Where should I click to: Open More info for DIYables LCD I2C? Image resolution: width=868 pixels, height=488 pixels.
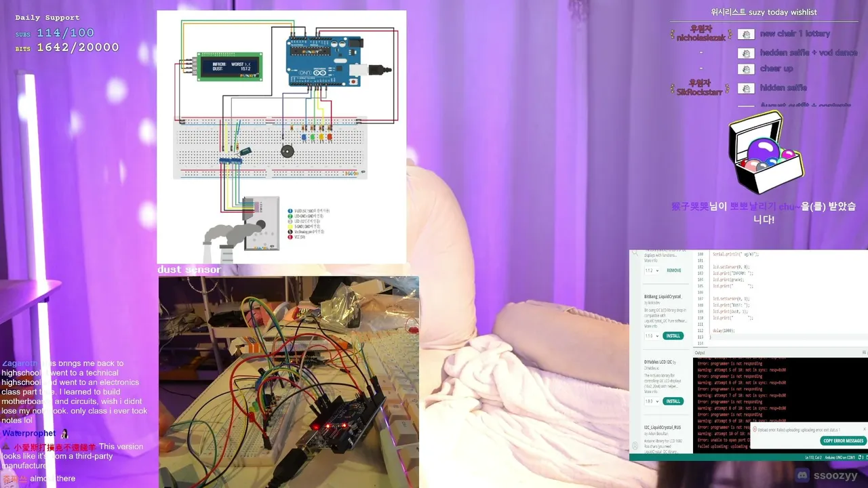(650, 392)
